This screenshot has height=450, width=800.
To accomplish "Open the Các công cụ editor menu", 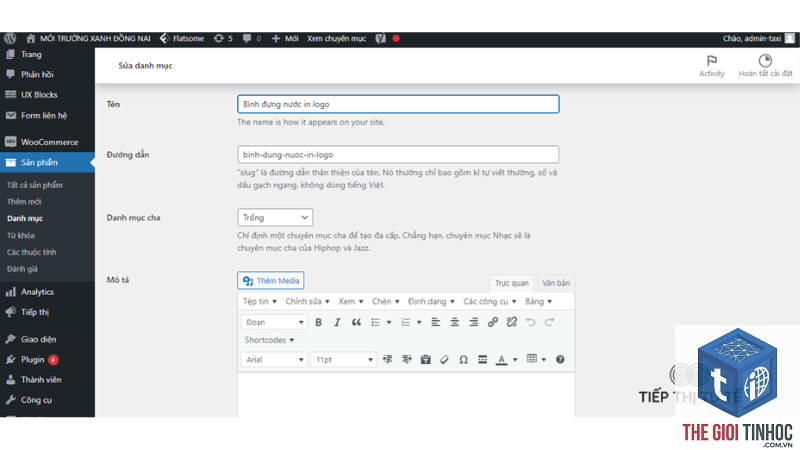I will 490,302.
